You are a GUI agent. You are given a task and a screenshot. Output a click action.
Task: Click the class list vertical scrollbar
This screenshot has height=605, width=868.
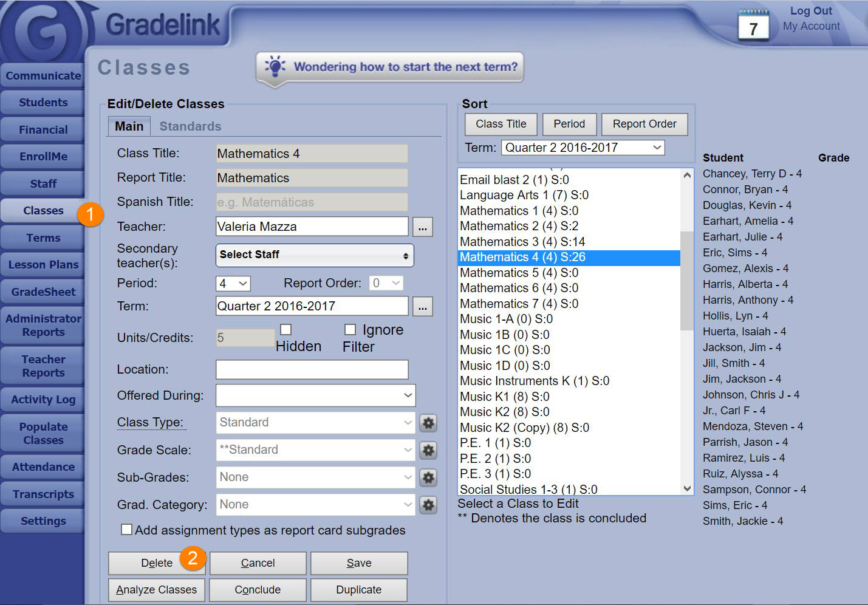[x=687, y=279]
